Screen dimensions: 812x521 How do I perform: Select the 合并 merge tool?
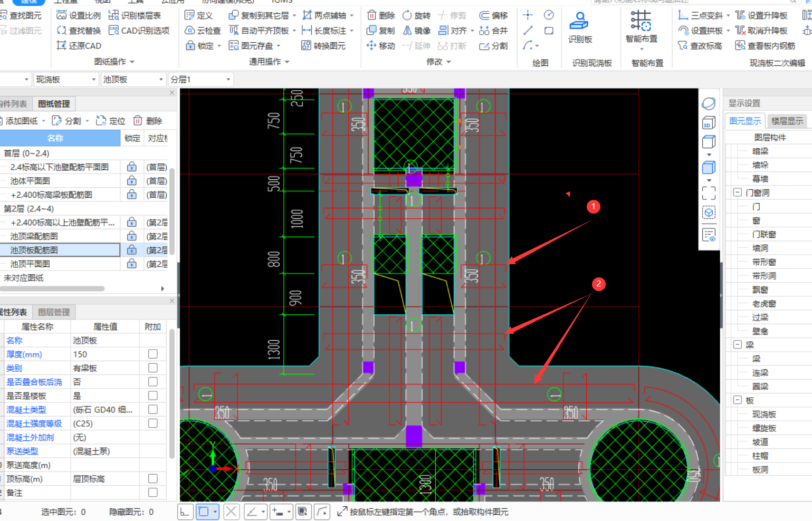tap(493, 31)
